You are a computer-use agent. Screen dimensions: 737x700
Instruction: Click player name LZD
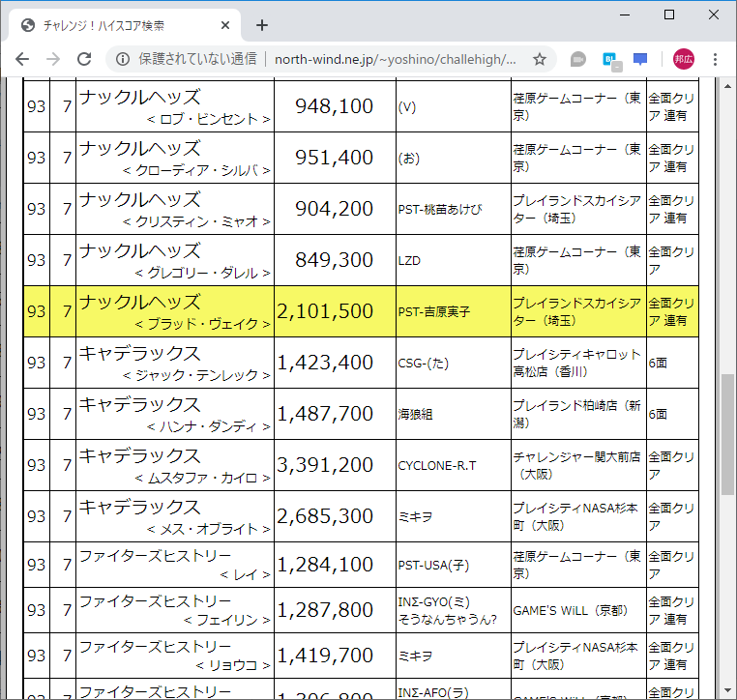pyautogui.click(x=409, y=260)
